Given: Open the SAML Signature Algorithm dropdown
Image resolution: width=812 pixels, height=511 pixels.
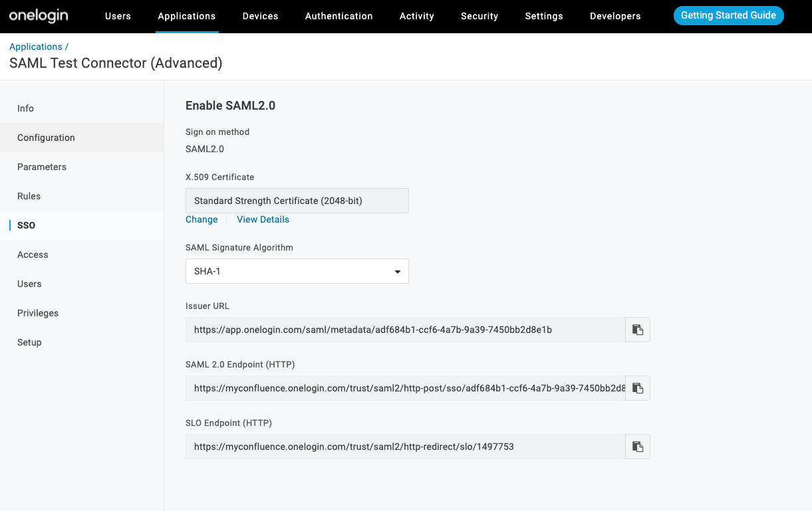Looking at the screenshot, I should (x=297, y=271).
